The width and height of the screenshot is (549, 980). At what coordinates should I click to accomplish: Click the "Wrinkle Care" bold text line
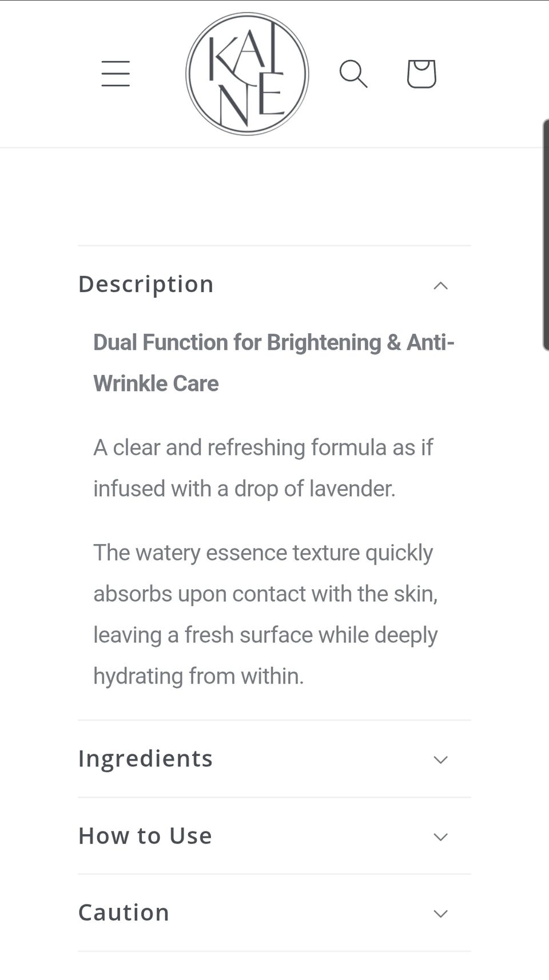pos(156,383)
